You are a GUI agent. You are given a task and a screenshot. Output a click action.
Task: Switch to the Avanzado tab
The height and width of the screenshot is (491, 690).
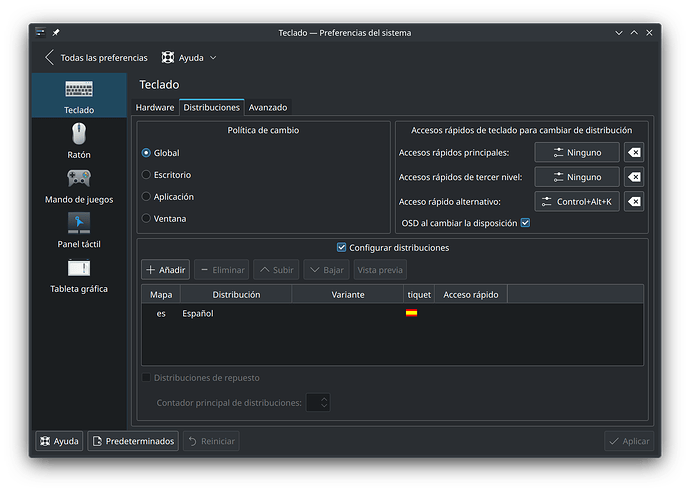[x=268, y=107]
